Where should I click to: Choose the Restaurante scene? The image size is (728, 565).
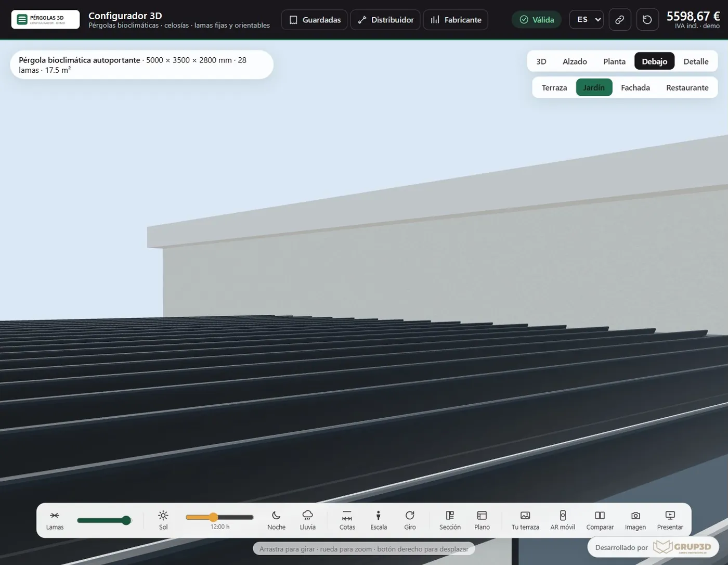(x=687, y=87)
